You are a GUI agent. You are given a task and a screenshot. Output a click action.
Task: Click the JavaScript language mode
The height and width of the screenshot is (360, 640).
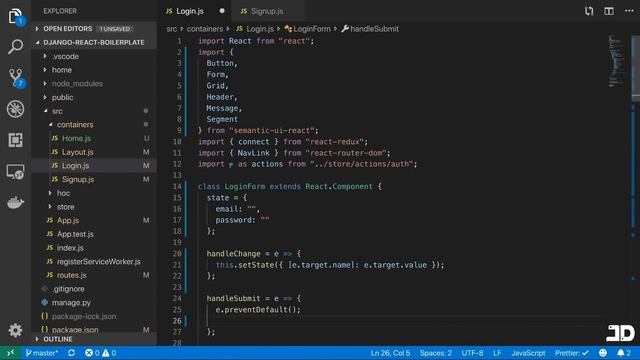point(528,353)
